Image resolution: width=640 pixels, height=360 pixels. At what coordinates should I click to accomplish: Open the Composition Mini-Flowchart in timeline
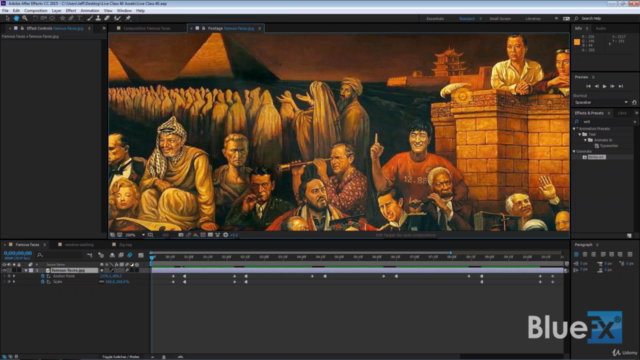pyautogui.click(x=90, y=255)
